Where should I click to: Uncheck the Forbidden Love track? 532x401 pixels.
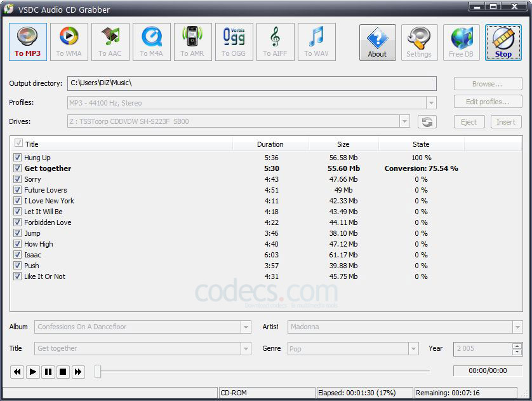[17, 222]
